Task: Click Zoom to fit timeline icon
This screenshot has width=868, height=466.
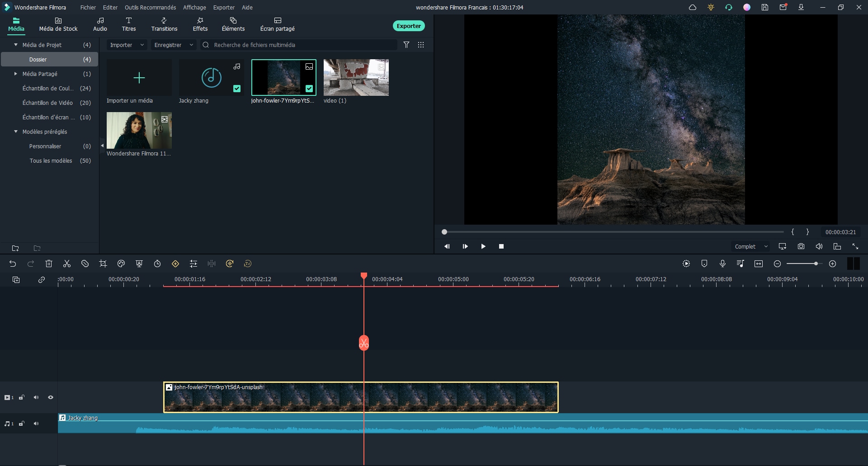Action: point(759,264)
